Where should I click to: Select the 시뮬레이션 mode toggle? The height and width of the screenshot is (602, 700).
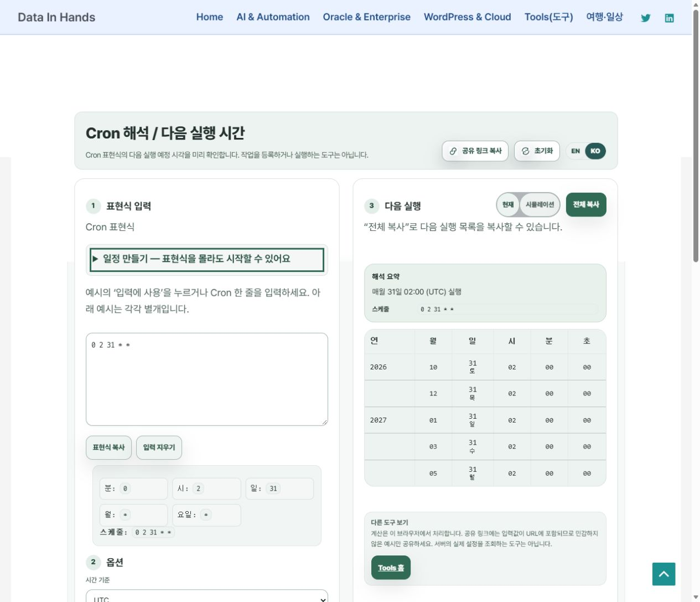(540, 204)
